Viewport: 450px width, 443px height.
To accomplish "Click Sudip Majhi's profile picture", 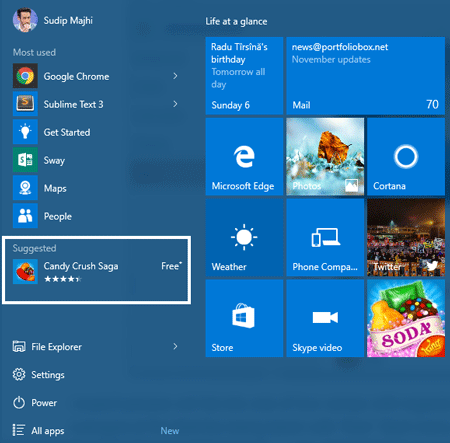I will click(25, 20).
